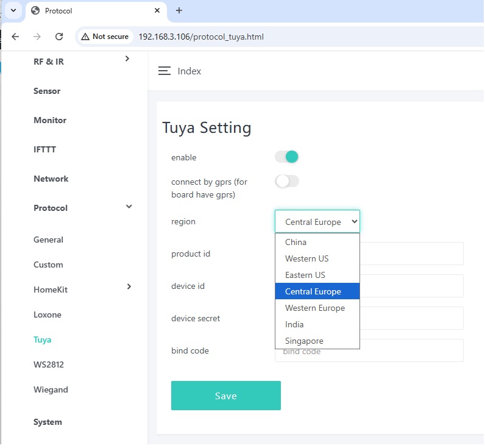The height and width of the screenshot is (448, 485).
Task: Choose Central Europe in the list
Action: pyautogui.click(x=317, y=291)
